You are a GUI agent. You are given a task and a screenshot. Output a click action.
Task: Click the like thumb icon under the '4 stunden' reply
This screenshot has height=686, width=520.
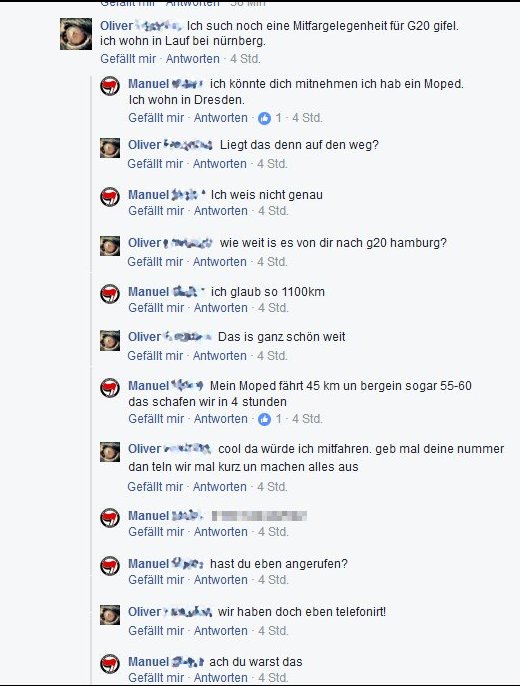(264, 419)
